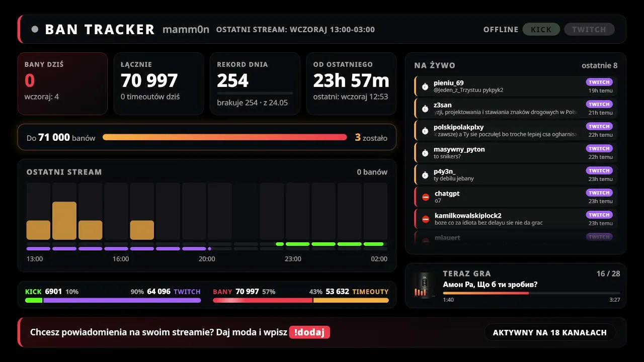The width and height of the screenshot is (644, 362).
Task: Click the BAN TRACKER title
Action: [100, 29]
